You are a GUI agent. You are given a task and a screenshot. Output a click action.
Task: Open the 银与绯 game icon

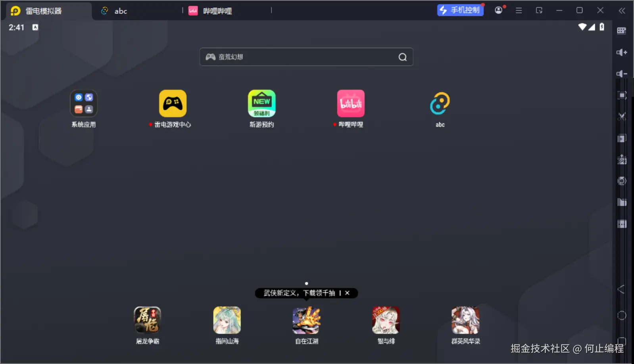click(x=386, y=320)
